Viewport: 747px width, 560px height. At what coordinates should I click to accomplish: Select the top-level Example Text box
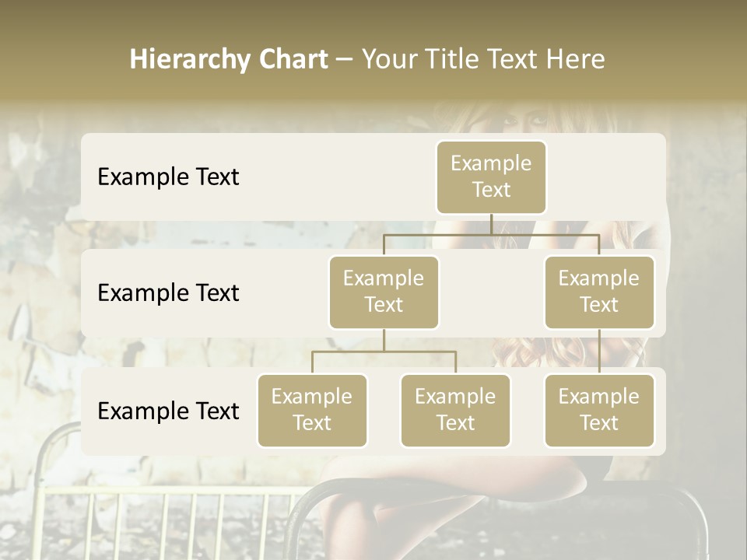pyautogui.click(x=491, y=177)
